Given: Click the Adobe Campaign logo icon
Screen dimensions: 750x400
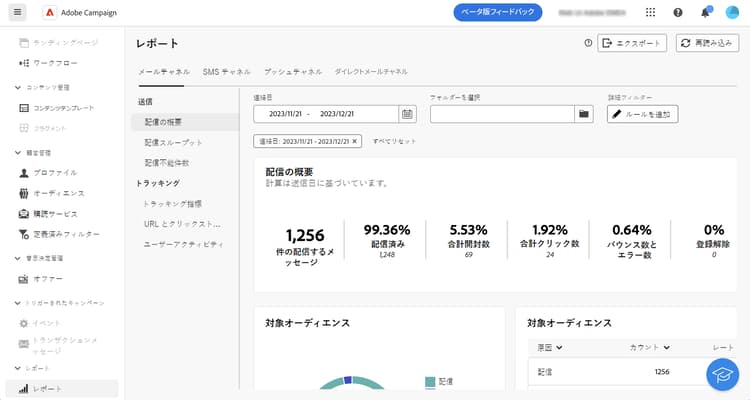Looking at the screenshot, I should click(x=50, y=12).
